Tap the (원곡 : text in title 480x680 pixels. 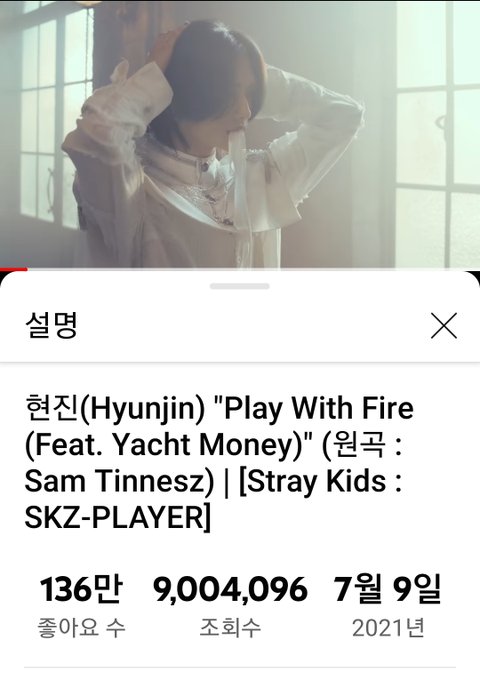pyautogui.click(x=362, y=445)
